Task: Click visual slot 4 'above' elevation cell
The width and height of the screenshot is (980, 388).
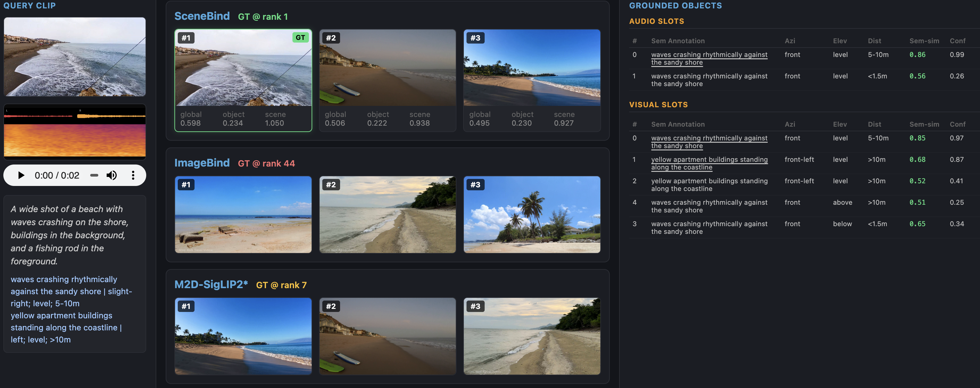Action: pos(842,203)
